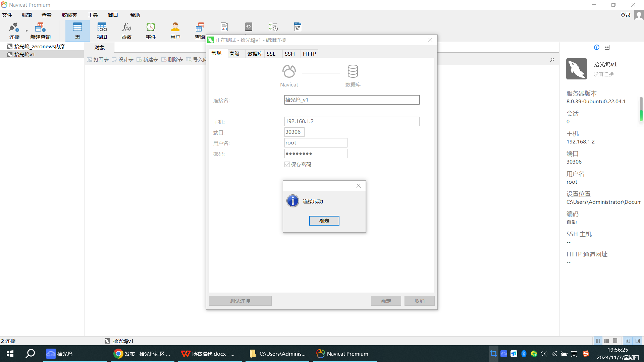Click the 新建查询 (New Query) icon
The width and height of the screenshot is (644, 362).
40,31
